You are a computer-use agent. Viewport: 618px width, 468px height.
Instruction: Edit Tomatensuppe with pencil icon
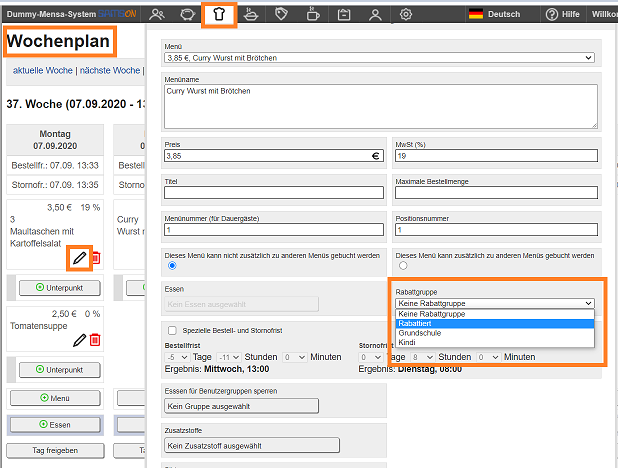[x=79, y=340]
